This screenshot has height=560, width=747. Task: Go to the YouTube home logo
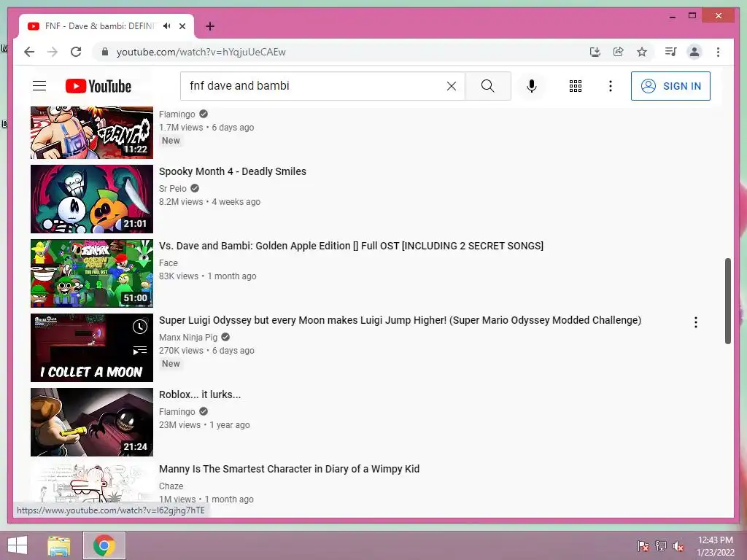pos(98,86)
